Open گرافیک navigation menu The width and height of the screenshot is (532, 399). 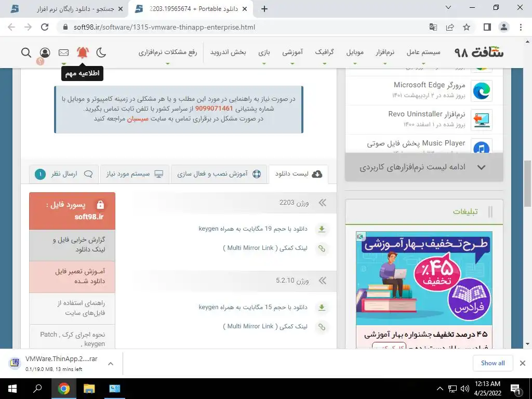[x=324, y=52]
